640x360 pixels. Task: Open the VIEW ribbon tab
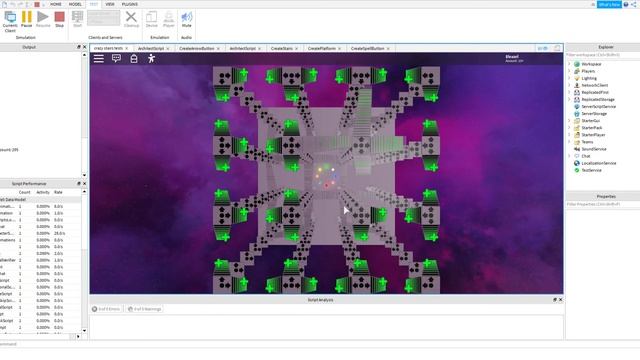click(x=110, y=4)
